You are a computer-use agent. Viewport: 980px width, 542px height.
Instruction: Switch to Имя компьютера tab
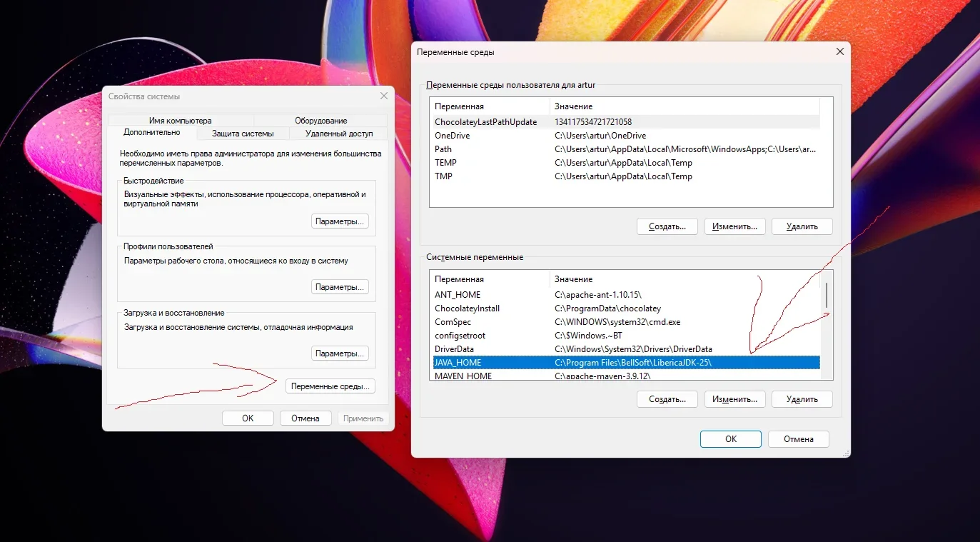tap(181, 121)
